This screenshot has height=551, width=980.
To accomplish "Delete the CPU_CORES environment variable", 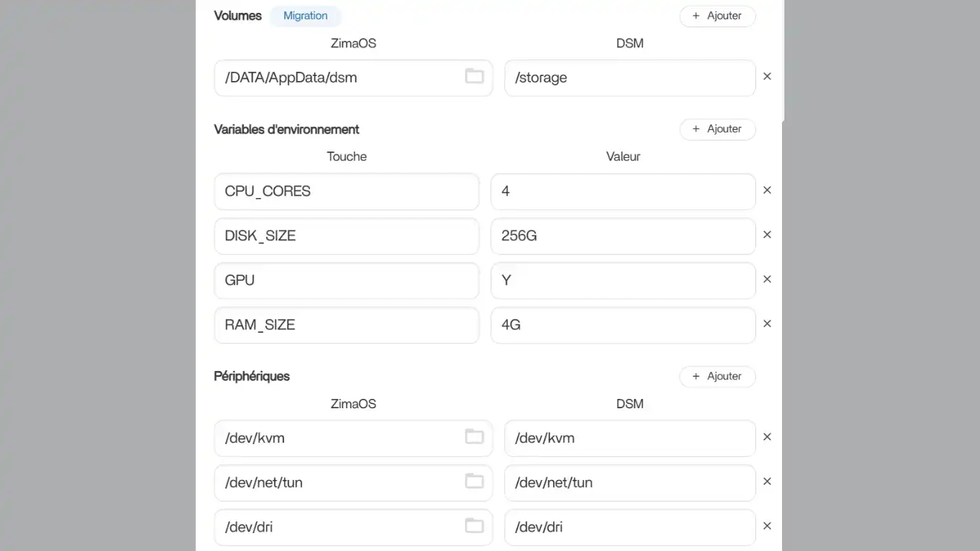I will pyautogui.click(x=767, y=190).
